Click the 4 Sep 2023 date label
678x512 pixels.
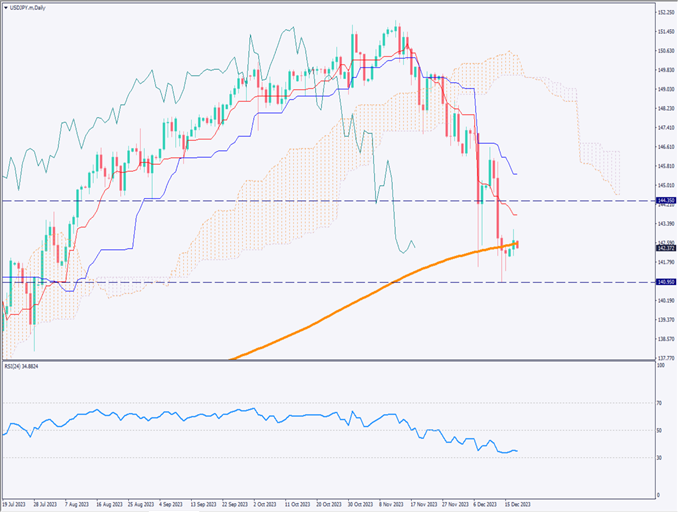174,505
